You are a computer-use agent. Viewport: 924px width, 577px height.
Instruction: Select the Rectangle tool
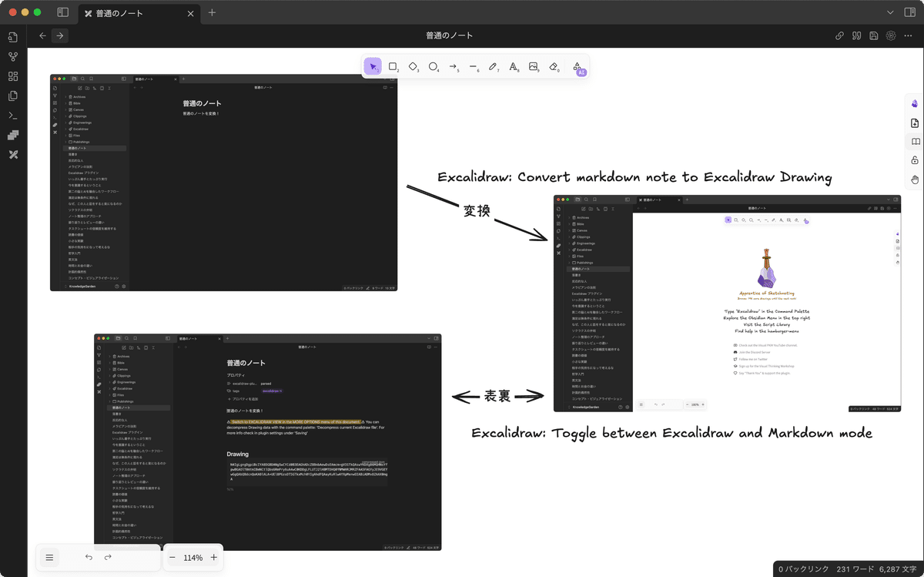pyautogui.click(x=393, y=67)
